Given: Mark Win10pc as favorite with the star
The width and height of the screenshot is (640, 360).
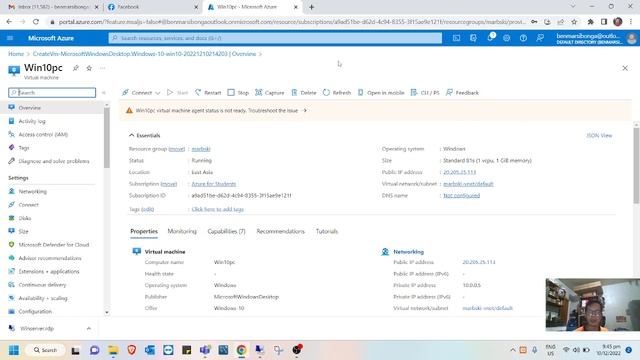Looking at the screenshot, I should click(89, 68).
